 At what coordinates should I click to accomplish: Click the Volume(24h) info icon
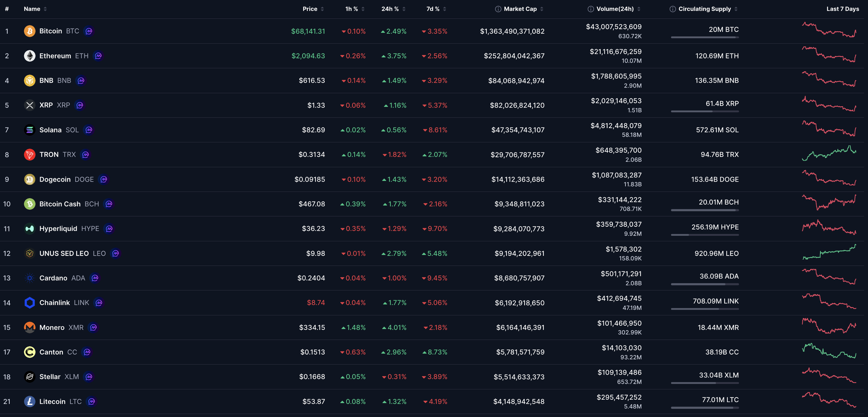pyautogui.click(x=590, y=9)
